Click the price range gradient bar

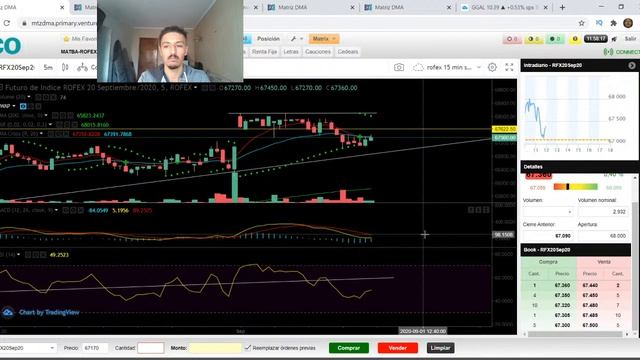[x=576, y=187]
